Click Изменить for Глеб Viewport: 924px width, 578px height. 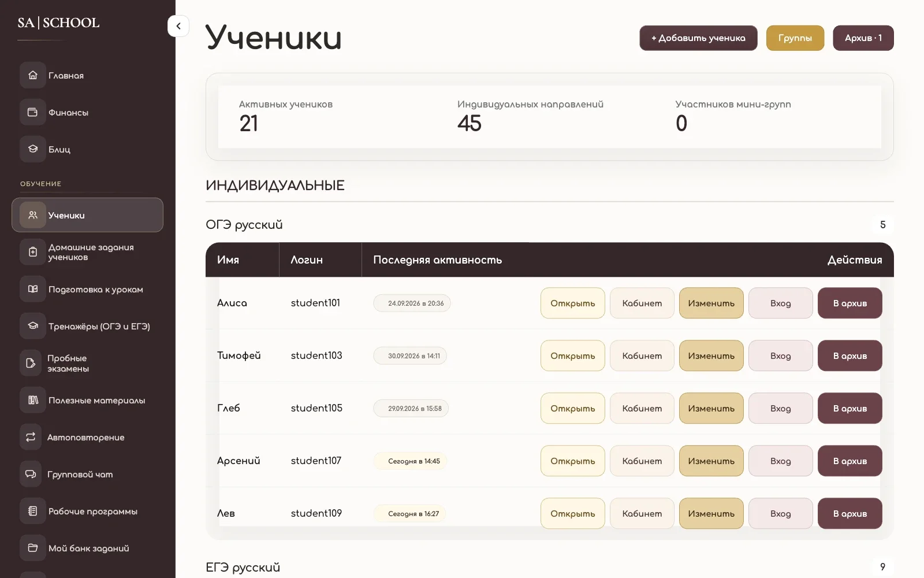(x=711, y=408)
